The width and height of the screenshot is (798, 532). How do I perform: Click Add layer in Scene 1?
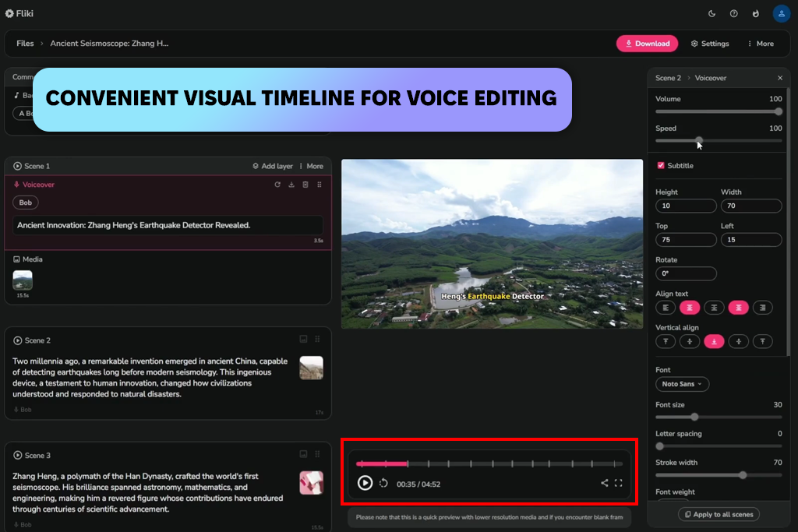pos(273,167)
